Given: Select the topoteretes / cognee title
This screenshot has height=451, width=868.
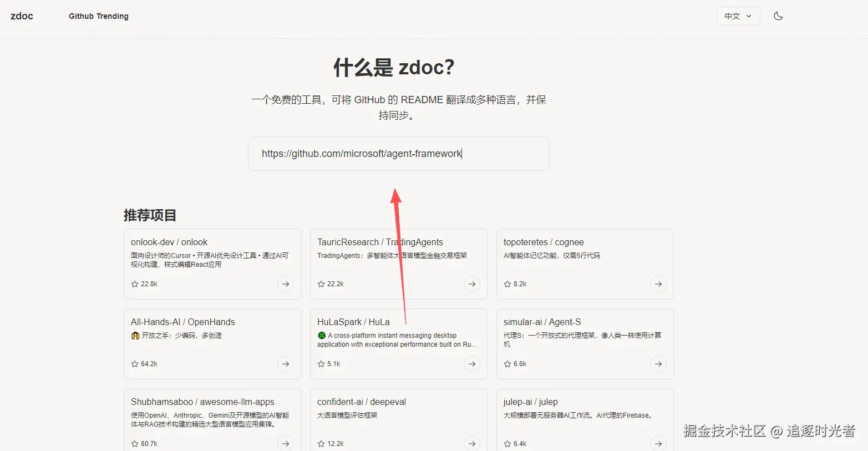Looking at the screenshot, I should [544, 242].
